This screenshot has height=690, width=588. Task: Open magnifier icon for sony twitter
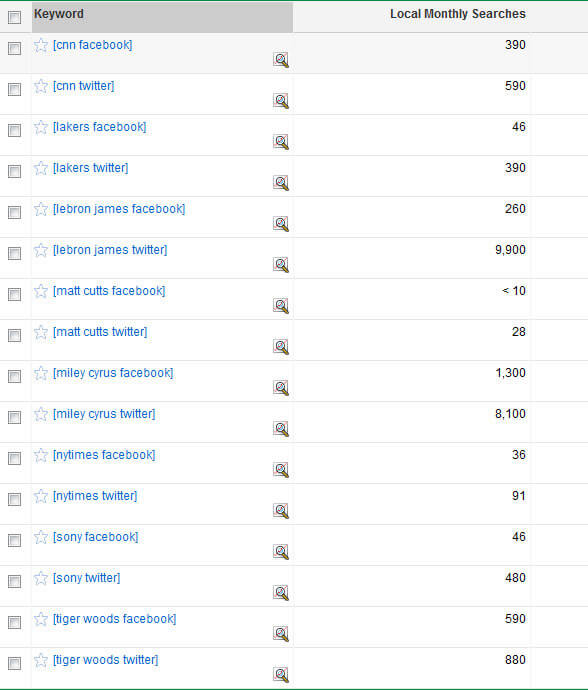pos(281,593)
